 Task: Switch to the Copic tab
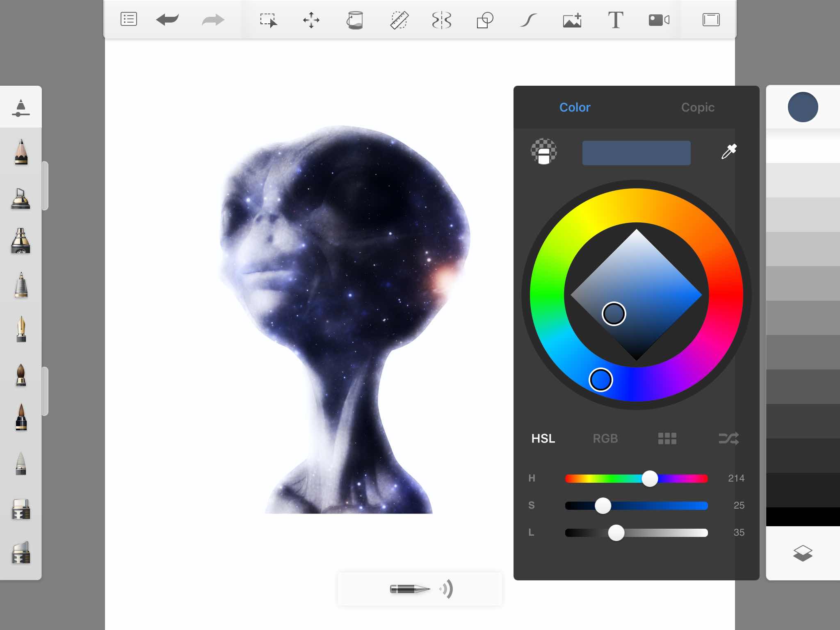[698, 107]
